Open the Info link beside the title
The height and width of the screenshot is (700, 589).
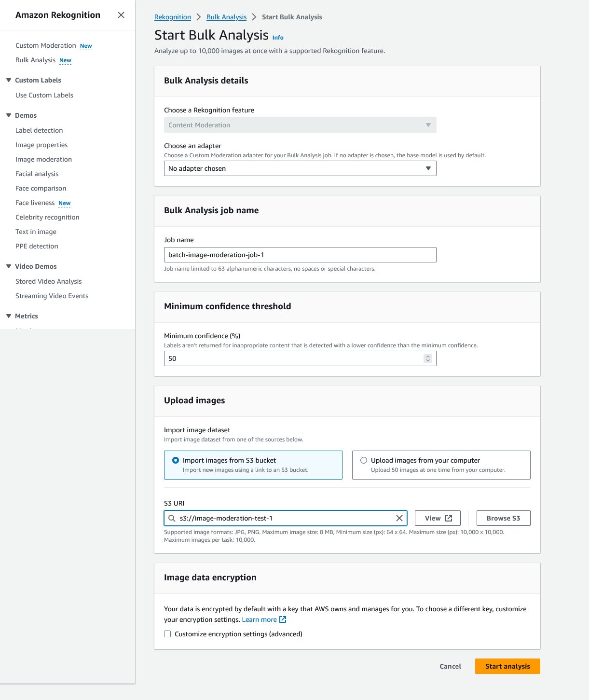278,38
